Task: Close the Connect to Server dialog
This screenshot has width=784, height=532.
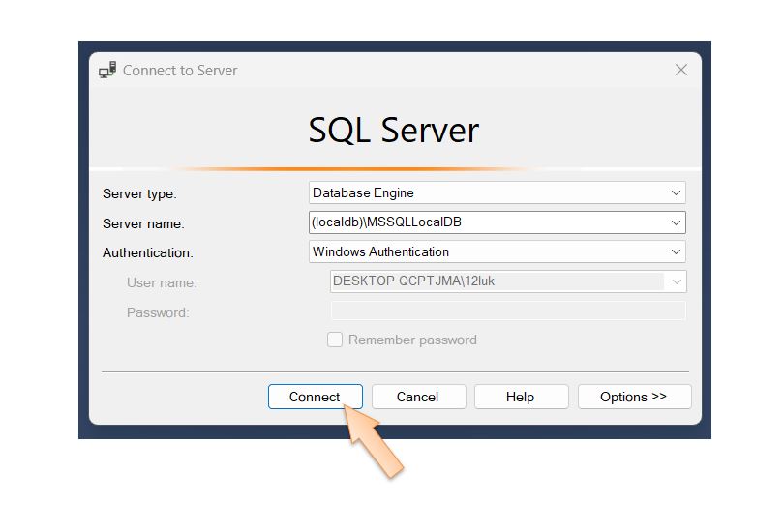Action: pos(680,70)
